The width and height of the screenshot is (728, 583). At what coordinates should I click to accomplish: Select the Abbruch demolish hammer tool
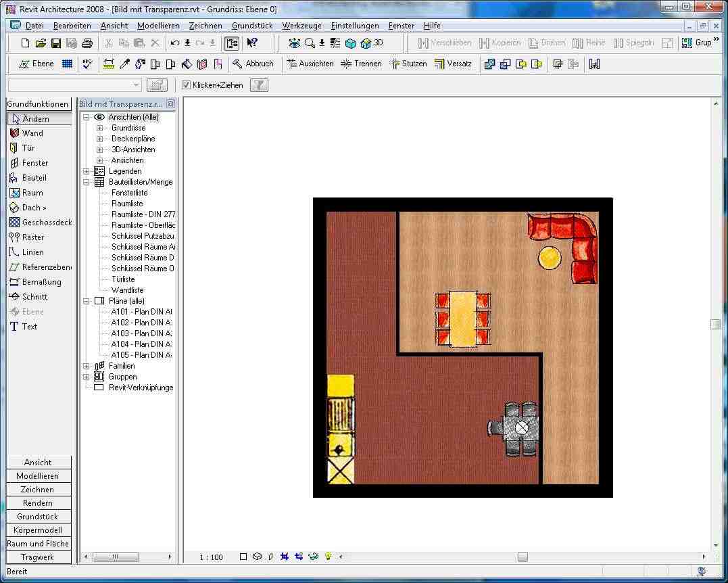pos(253,64)
